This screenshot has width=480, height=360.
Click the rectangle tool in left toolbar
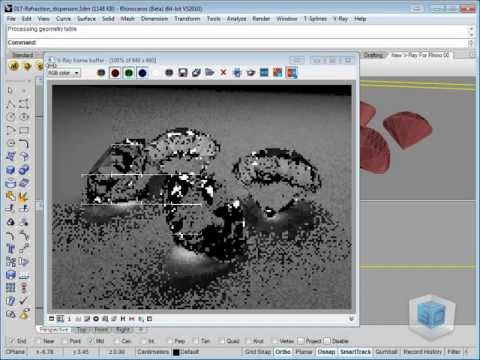tap(24, 130)
